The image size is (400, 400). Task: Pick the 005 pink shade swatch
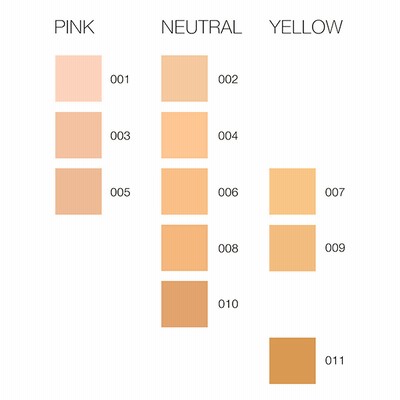click(x=78, y=191)
